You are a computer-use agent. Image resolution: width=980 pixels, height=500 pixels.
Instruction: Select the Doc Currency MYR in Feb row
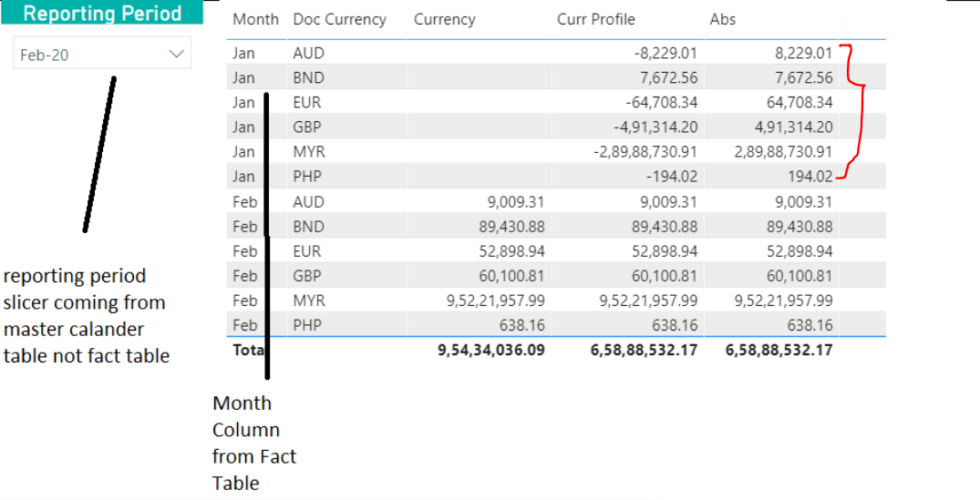[309, 301]
